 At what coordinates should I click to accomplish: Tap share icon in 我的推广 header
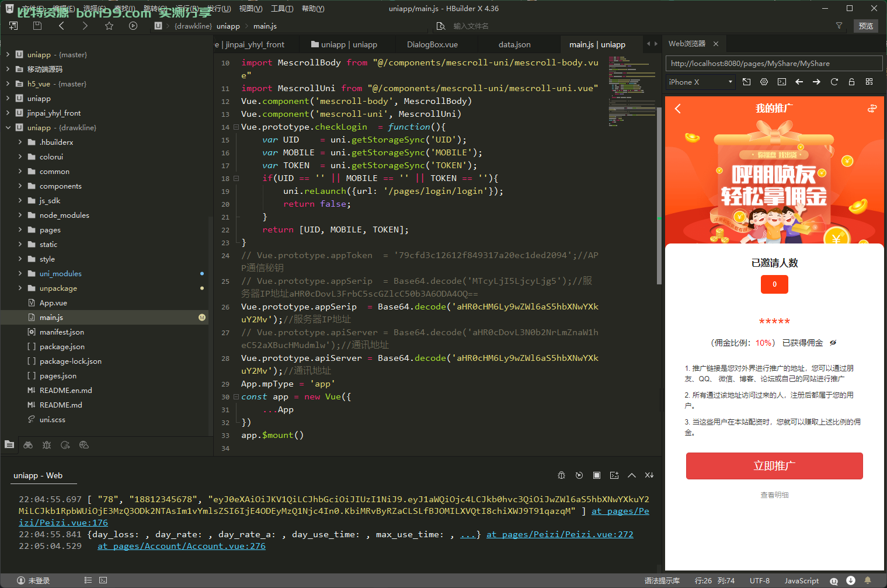[872, 109]
